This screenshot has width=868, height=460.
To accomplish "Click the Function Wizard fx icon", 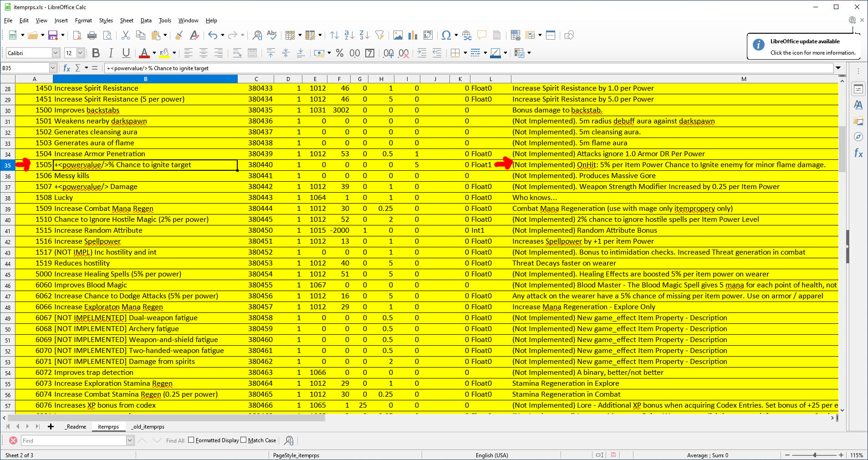I will point(66,68).
